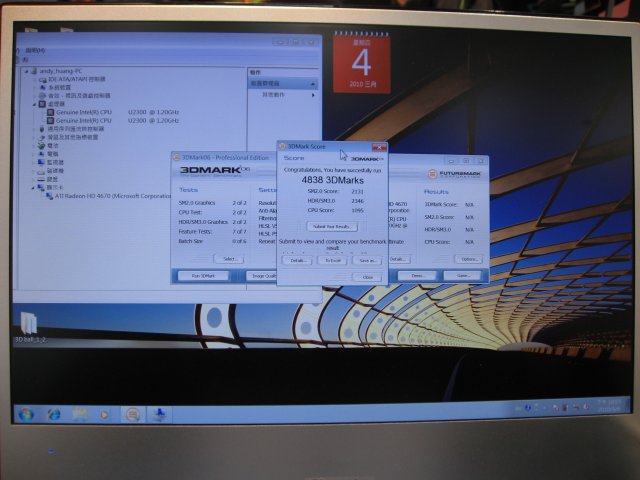Image resolution: width=640 pixels, height=480 pixels.
Task: Open Windows Media Player taskbar icon
Action: click(x=104, y=415)
